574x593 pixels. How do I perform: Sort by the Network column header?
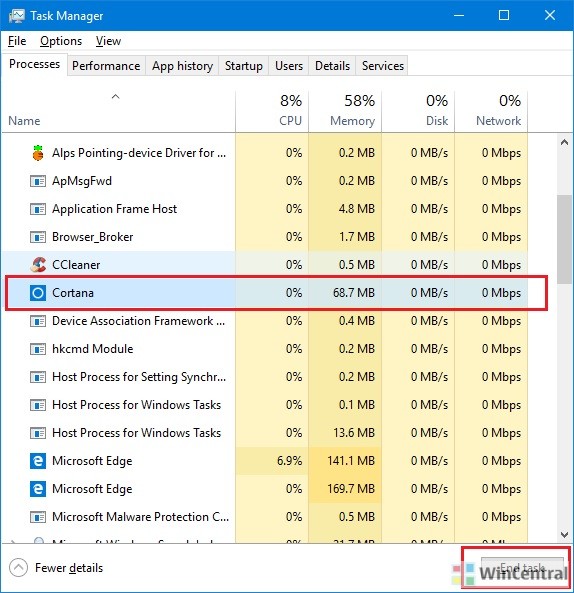tap(491, 111)
